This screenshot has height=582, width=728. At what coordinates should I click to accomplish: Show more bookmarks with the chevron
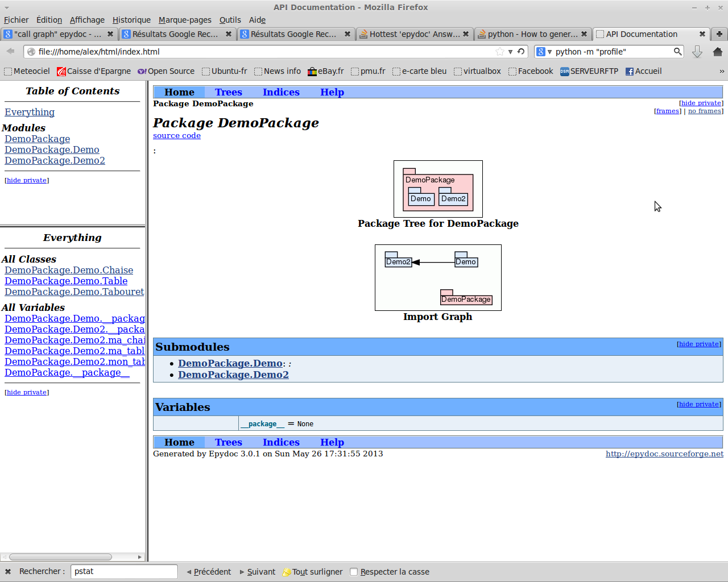(722, 71)
